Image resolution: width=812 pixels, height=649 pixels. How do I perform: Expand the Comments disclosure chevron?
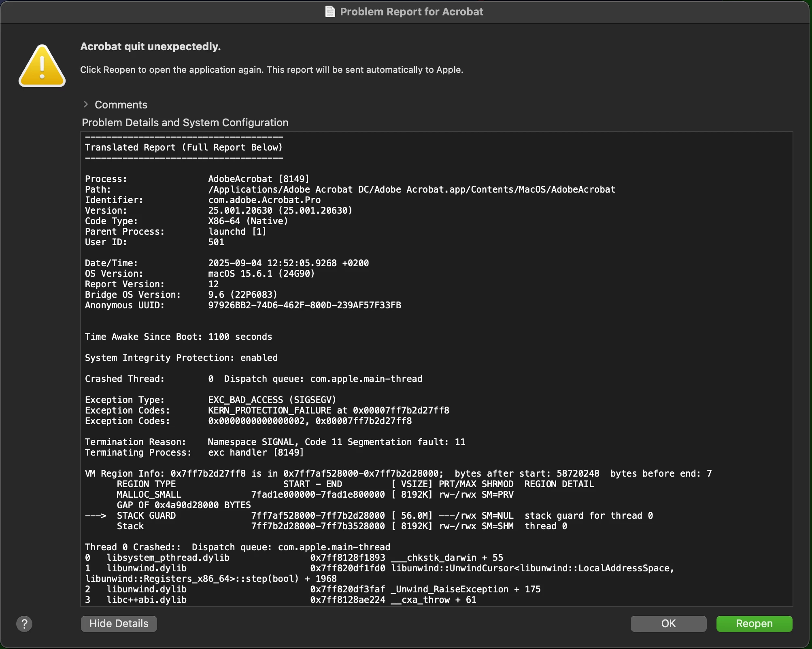tap(85, 104)
